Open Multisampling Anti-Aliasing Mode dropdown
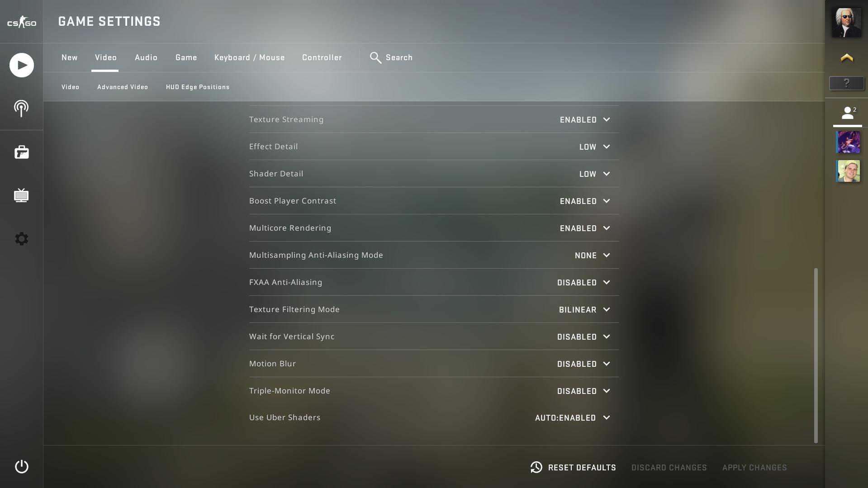 [593, 256]
